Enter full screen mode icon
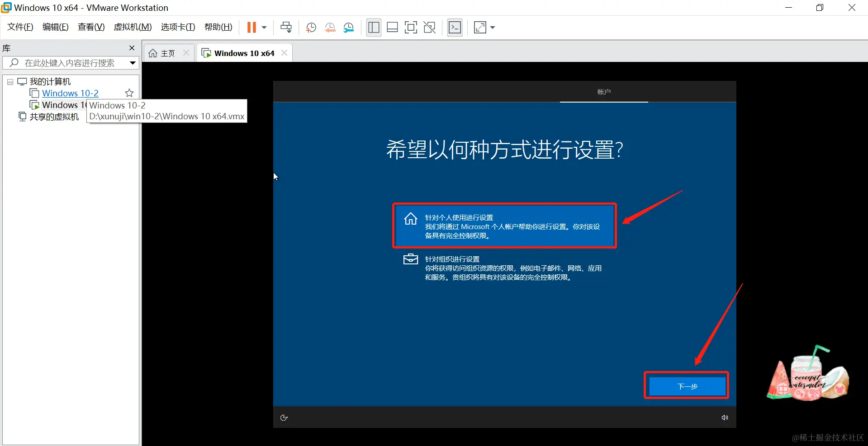 pyautogui.click(x=411, y=28)
